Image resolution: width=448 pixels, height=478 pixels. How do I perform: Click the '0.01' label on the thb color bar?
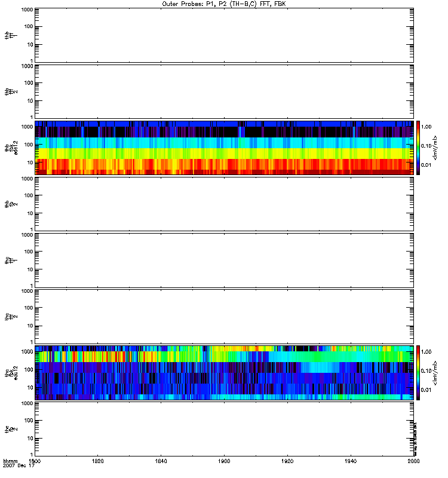(426, 165)
